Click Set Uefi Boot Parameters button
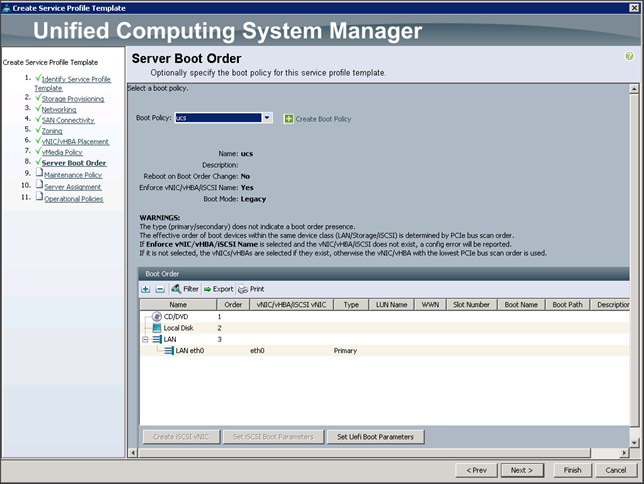Image resolution: width=644 pixels, height=484 pixels. 375,437
